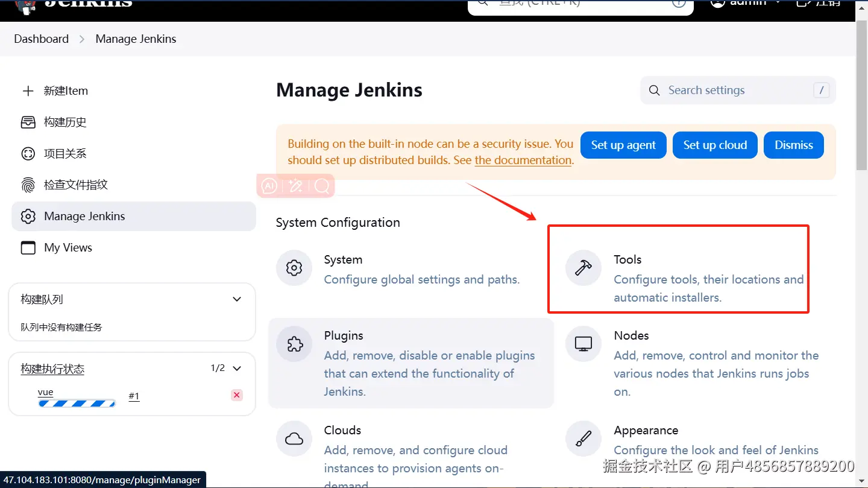Open 检查文件指纹 in the sidebar
Screen dimensions: 868x488
[x=134, y=185]
